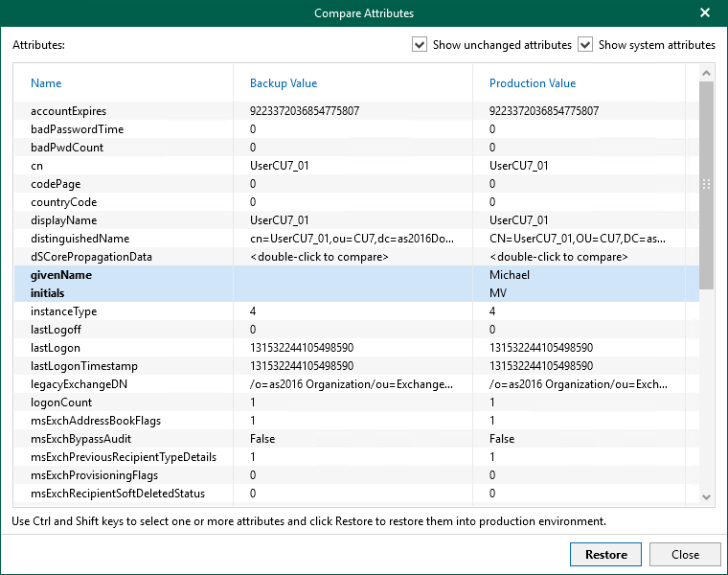728x575 pixels.
Task: Click the scrollbar up arrow
Action: pyautogui.click(x=706, y=73)
